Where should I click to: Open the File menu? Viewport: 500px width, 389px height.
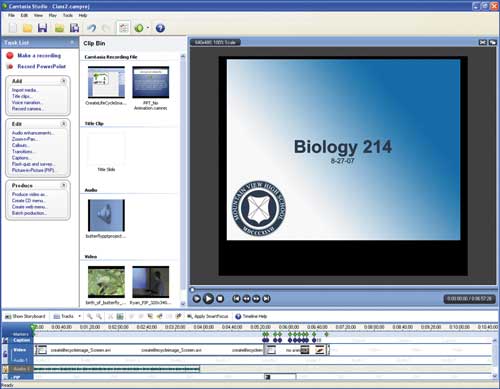click(x=11, y=15)
